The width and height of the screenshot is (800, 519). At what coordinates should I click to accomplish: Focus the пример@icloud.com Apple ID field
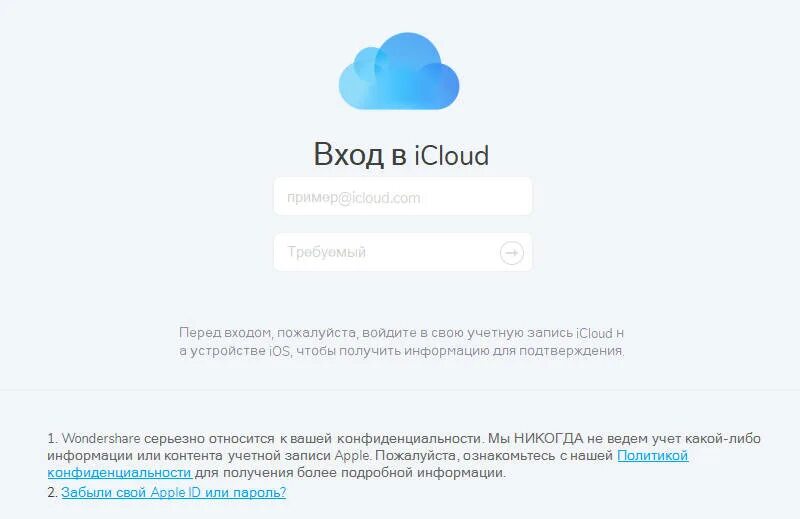[403, 197]
